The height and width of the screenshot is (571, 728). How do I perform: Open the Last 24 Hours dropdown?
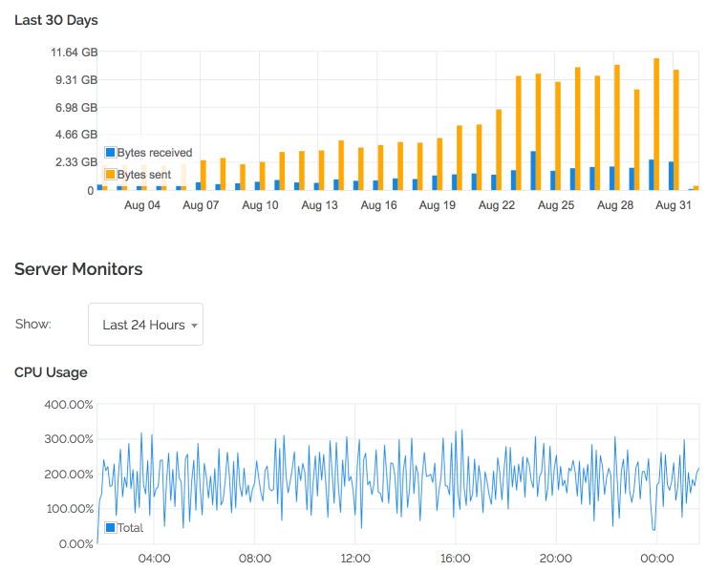145,325
